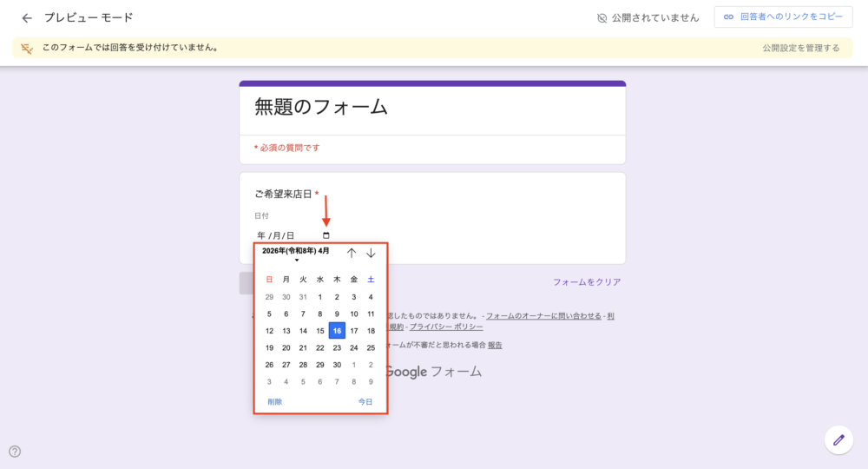Copy respondent link with 回答者へのリンクをコピー
Viewport: 868px width, 469px height.
pyautogui.click(x=783, y=17)
